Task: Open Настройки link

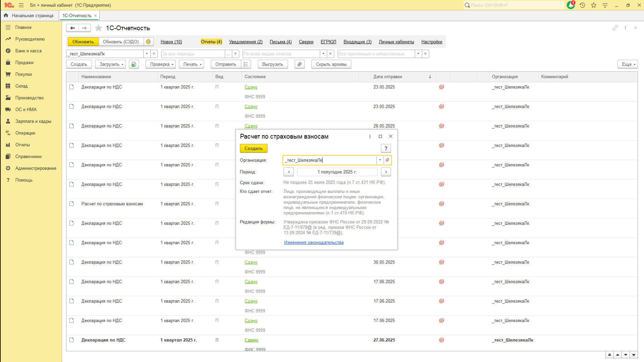Action: coord(432,42)
